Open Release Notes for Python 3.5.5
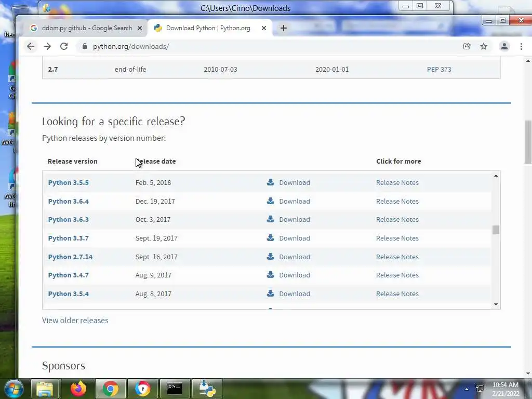 click(x=397, y=182)
